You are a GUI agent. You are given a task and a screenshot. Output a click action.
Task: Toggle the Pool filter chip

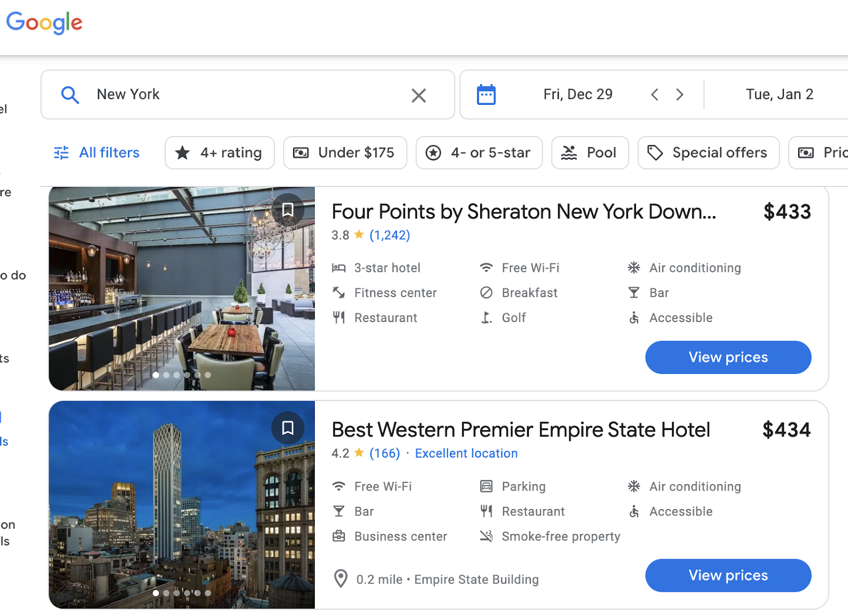coord(590,153)
